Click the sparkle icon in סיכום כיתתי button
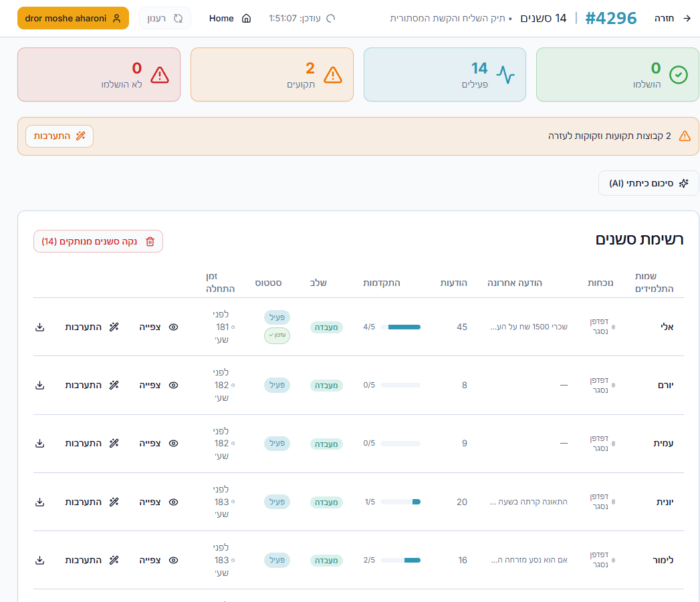700x602 pixels. 684,183
